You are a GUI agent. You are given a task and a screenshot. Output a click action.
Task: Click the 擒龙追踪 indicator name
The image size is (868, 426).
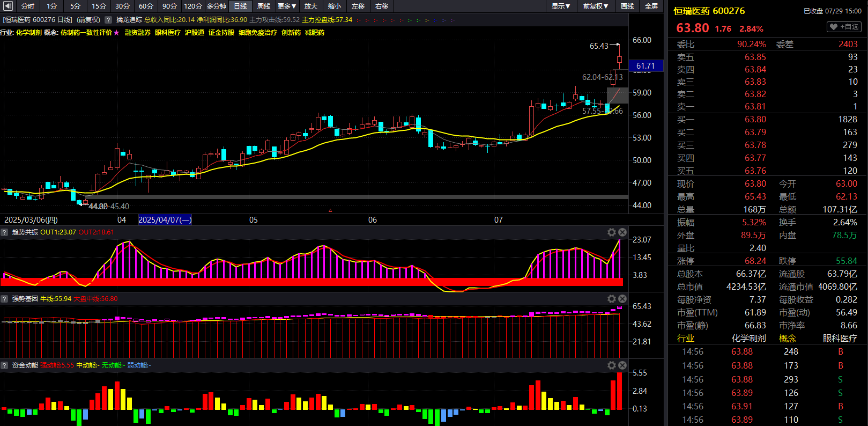pos(129,20)
